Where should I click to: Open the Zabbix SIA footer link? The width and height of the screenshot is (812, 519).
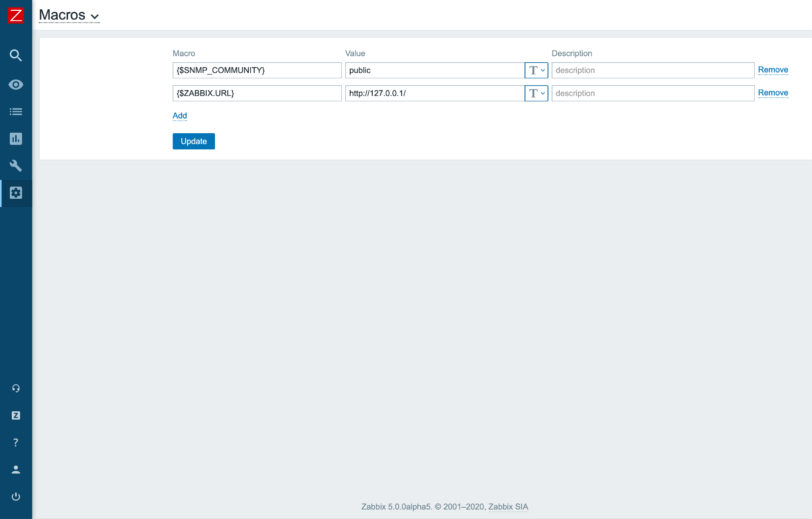click(508, 507)
